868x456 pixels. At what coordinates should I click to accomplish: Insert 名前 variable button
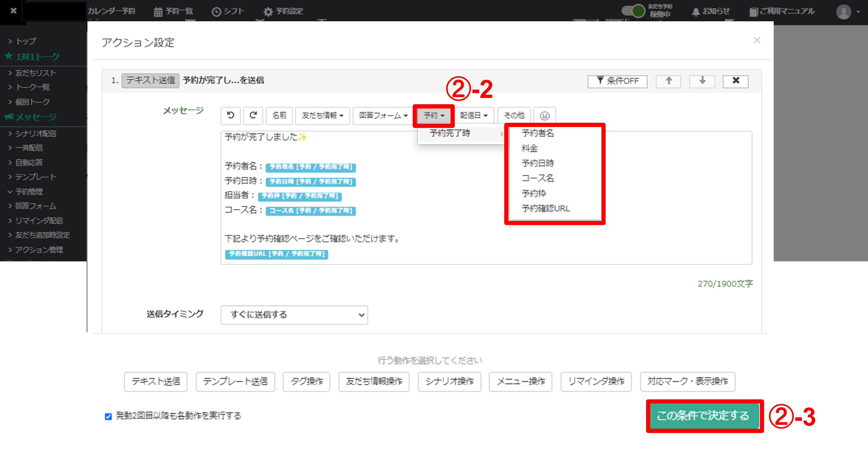pyautogui.click(x=279, y=116)
